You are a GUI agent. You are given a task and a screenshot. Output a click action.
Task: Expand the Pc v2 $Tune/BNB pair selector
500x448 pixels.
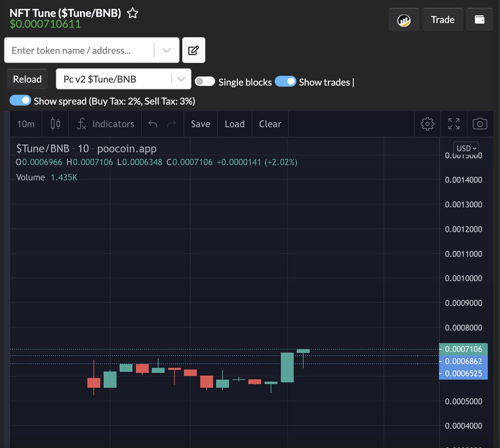point(181,79)
